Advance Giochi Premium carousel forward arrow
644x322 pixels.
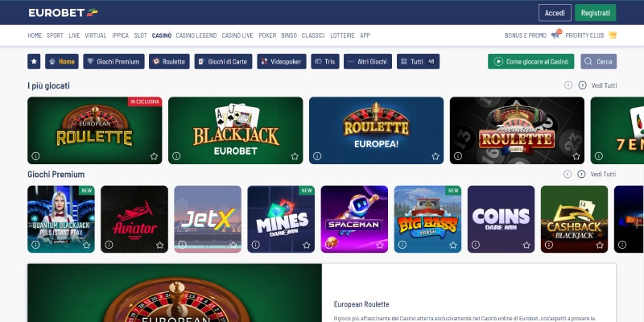[x=581, y=174]
